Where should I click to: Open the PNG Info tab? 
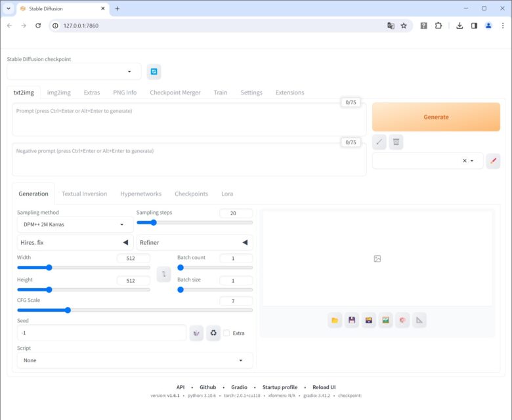(125, 93)
